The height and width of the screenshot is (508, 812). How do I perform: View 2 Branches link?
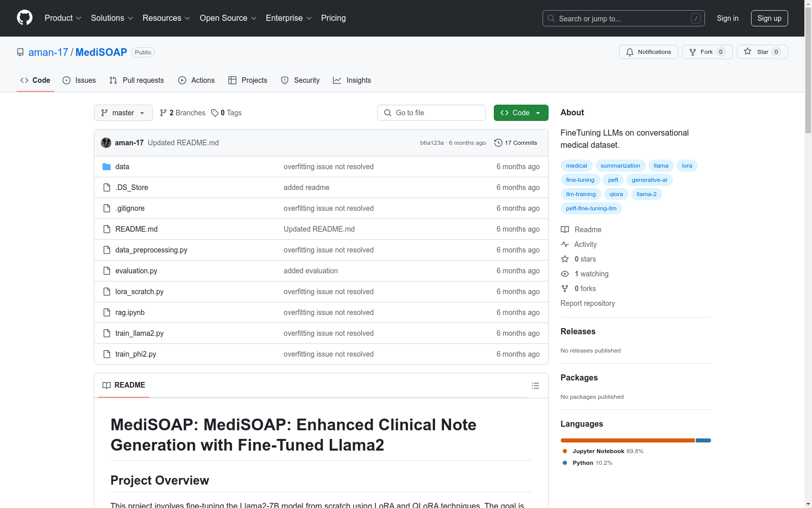(183, 113)
